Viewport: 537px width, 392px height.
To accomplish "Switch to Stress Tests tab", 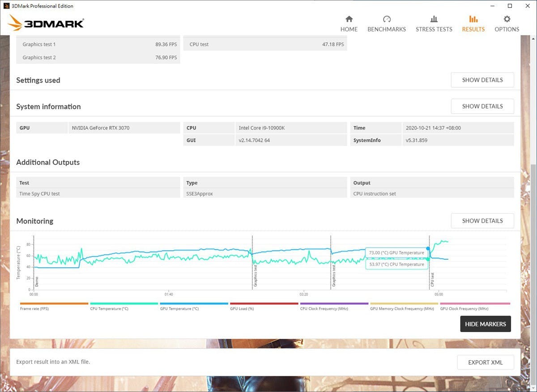I will 434,24.
